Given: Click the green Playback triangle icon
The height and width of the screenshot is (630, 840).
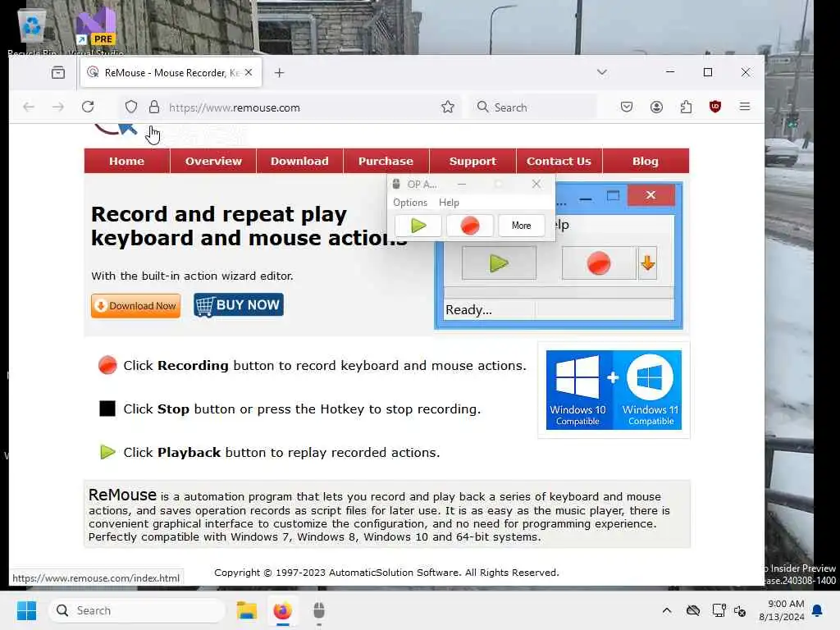Looking at the screenshot, I should coord(107,452).
